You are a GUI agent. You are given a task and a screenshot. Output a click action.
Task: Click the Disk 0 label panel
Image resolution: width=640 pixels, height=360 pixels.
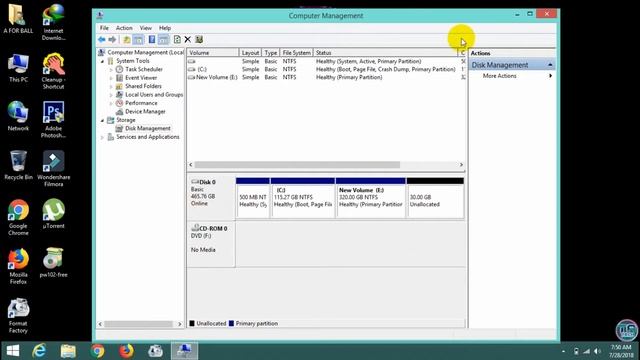pos(211,198)
